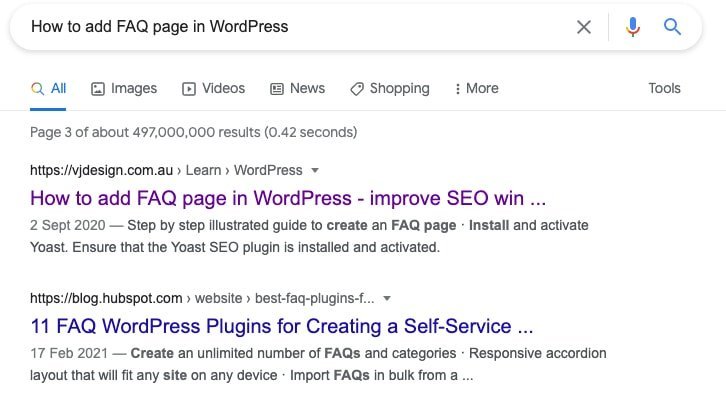The image size is (726, 402).
Task: Expand vjdesign.com.au result options arrow
Action: coord(315,170)
